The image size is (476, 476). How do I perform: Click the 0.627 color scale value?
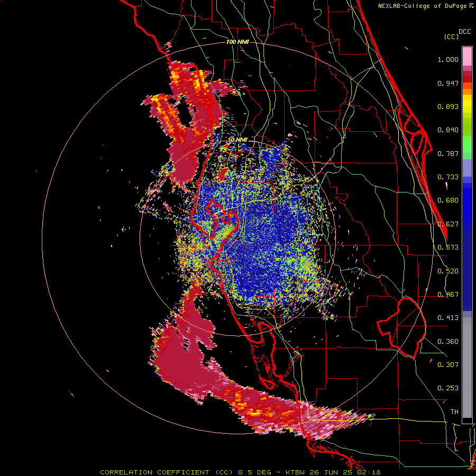pyautogui.click(x=448, y=224)
